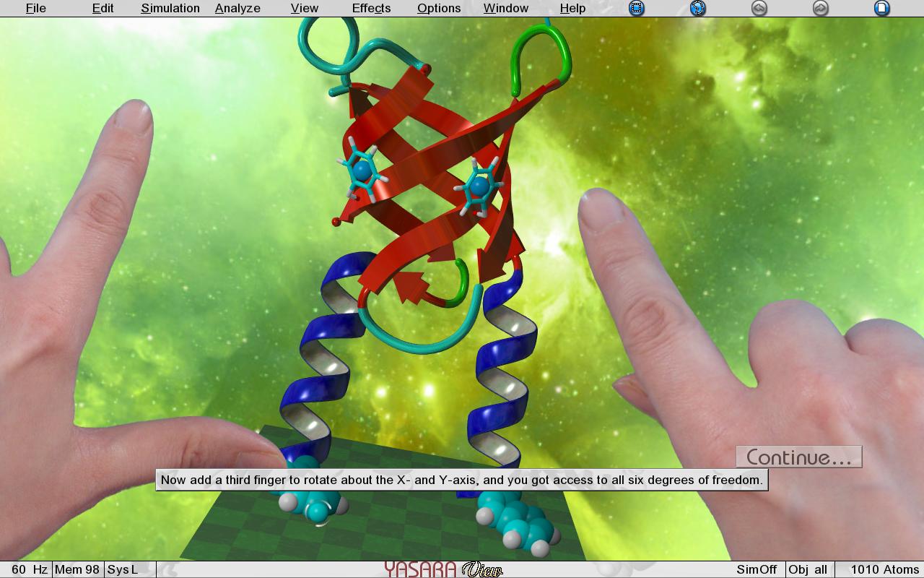The height and width of the screenshot is (578, 924).
Task: Click the Obj all status entry
Action: [808, 569]
